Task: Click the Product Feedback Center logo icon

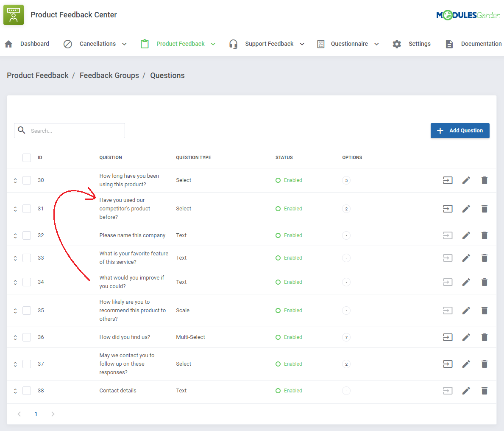Action: click(x=14, y=15)
